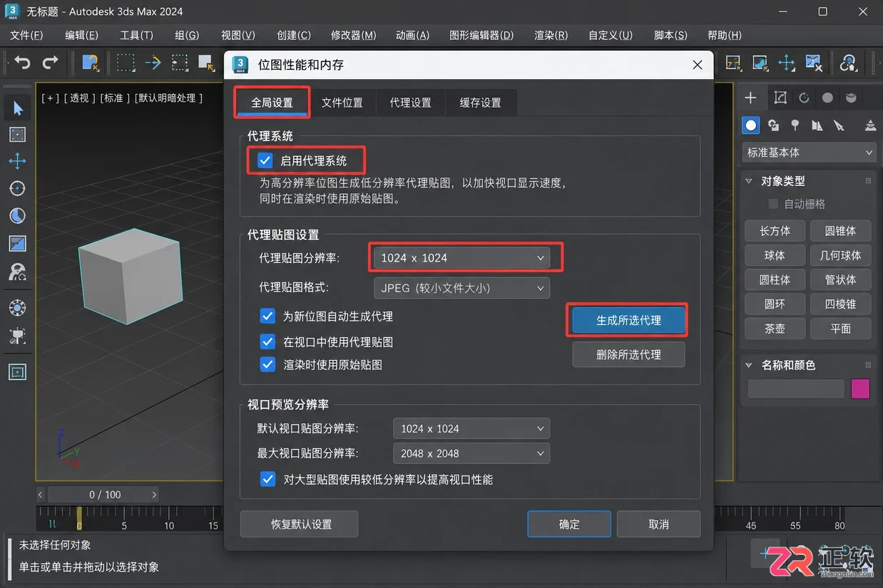Open the viewport [+] menu label
The height and width of the screenshot is (588, 883).
pos(50,98)
